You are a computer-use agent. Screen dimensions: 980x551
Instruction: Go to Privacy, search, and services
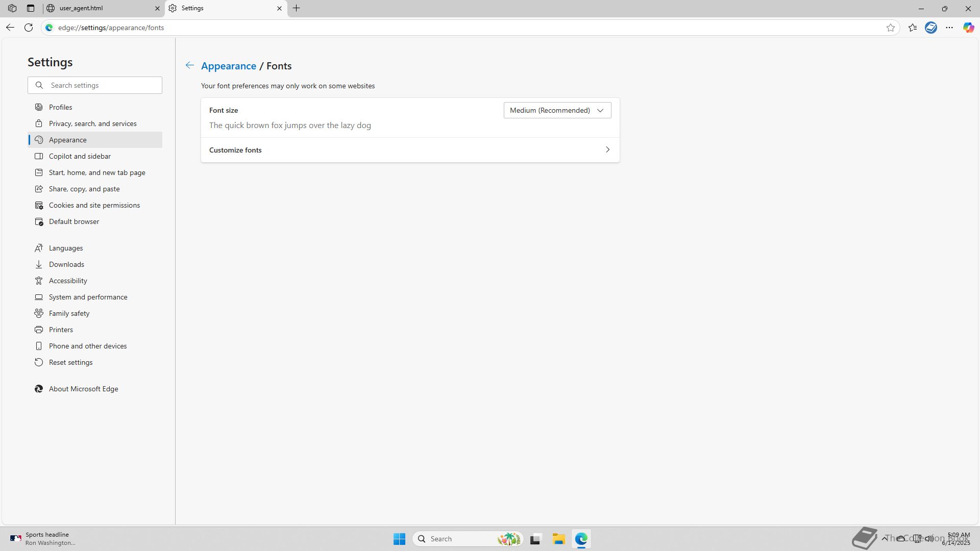(x=92, y=123)
